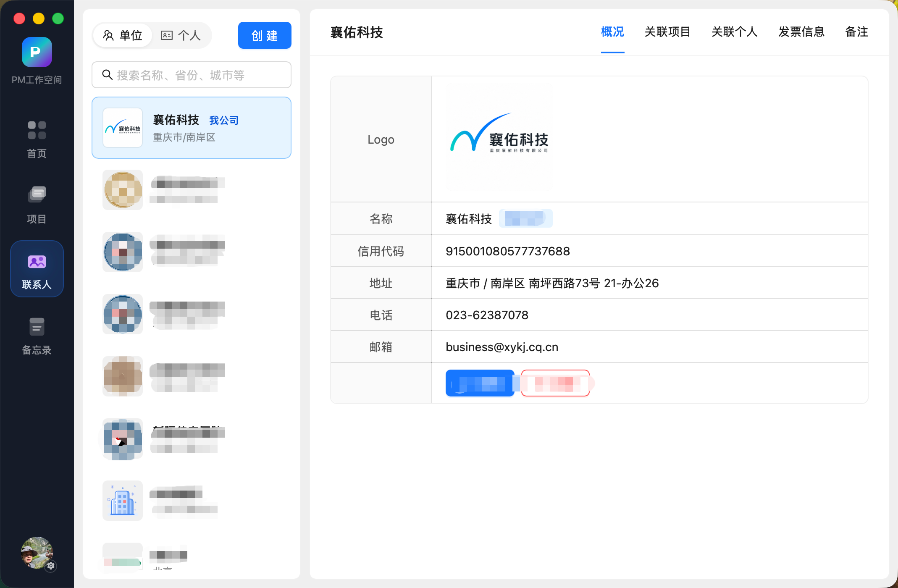Open 项目 section in sidebar
Screen dimensions: 898x588
(37, 205)
